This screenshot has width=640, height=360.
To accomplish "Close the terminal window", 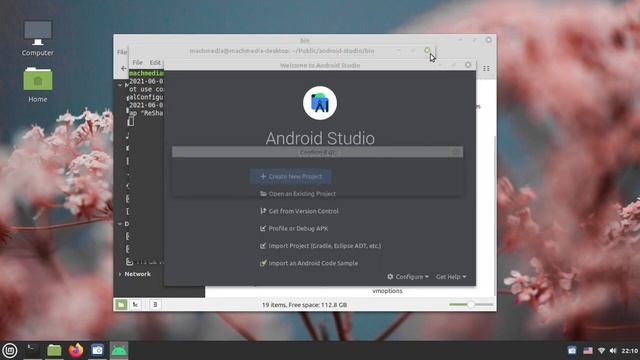I will (427, 50).
